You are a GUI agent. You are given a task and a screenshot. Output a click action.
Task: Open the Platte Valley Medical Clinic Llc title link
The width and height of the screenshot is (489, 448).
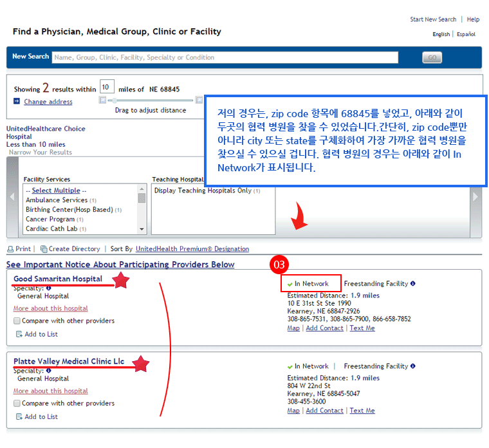coord(69,361)
